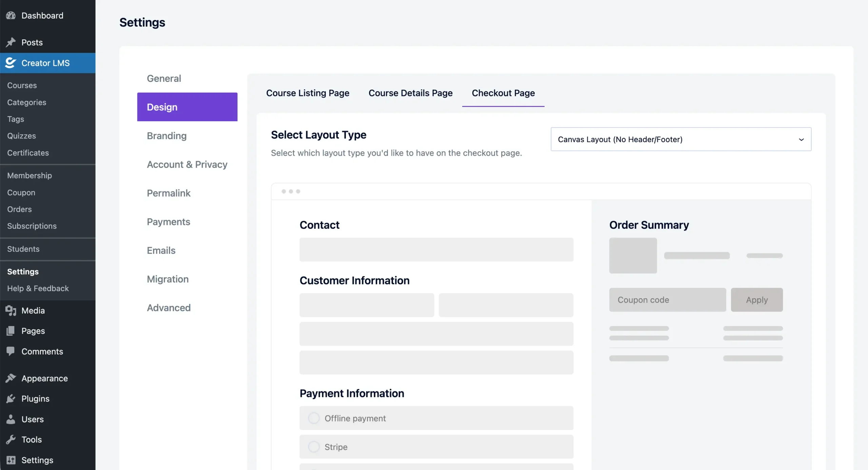Select the Posts pushpin icon
This screenshot has height=470, width=868.
(x=11, y=42)
